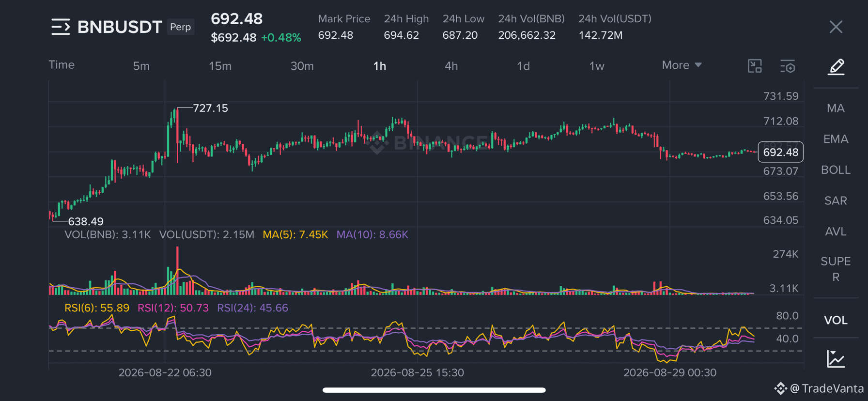Open the line chart icon at bottom right
The width and height of the screenshot is (868, 401).
[836, 359]
